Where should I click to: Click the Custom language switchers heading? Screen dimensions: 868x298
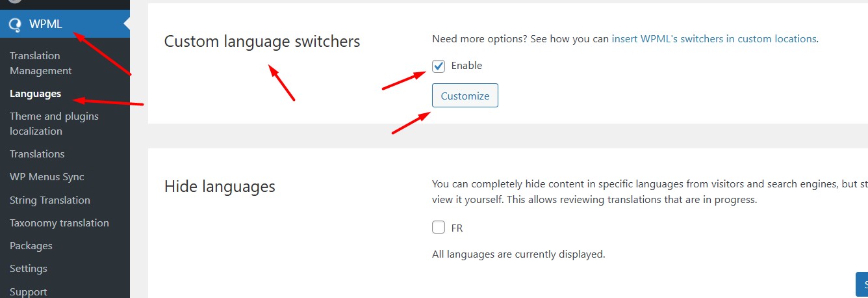pyautogui.click(x=262, y=42)
